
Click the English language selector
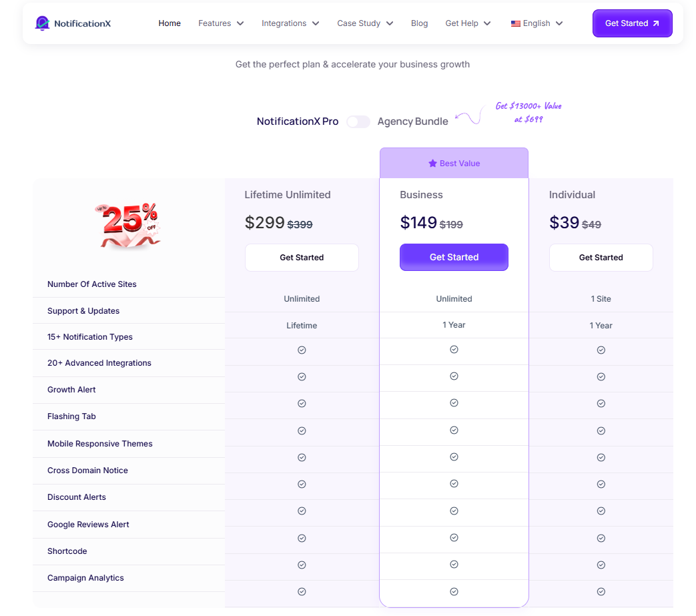[x=536, y=23]
